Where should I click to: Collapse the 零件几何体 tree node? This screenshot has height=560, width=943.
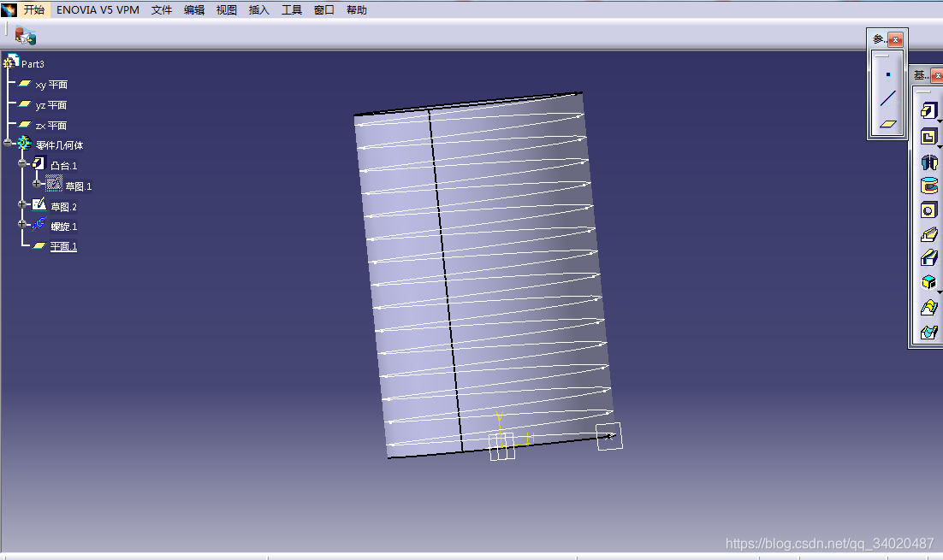[x=8, y=144]
